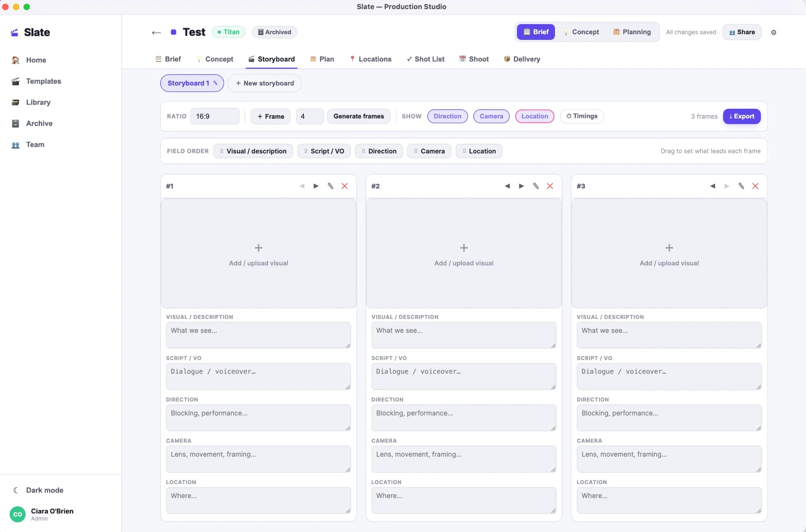Move frame #2 right with arrow

coord(521,186)
